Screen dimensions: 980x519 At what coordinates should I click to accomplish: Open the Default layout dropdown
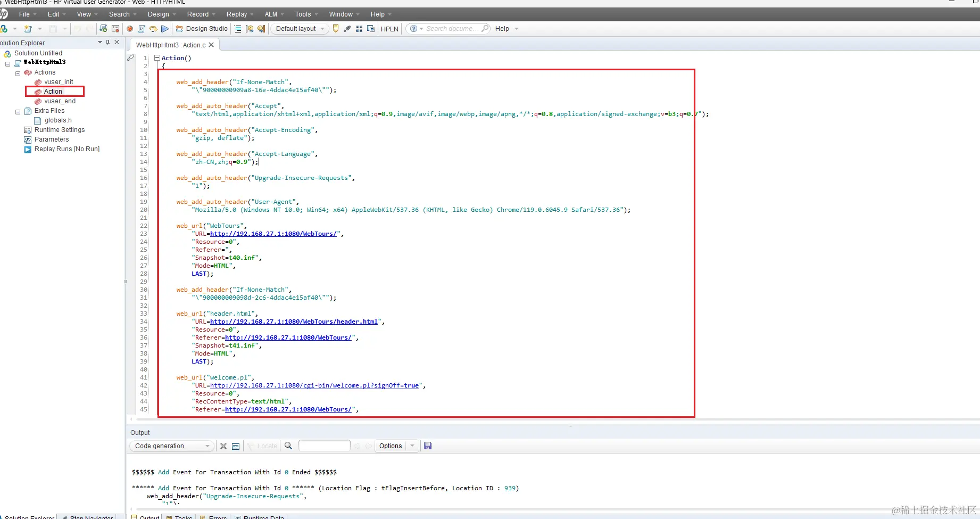point(300,29)
